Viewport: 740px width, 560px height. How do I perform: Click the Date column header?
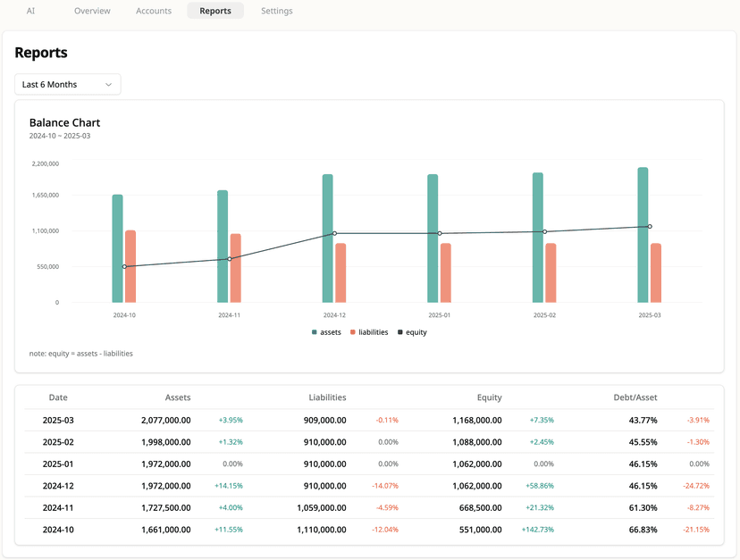(58, 397)
